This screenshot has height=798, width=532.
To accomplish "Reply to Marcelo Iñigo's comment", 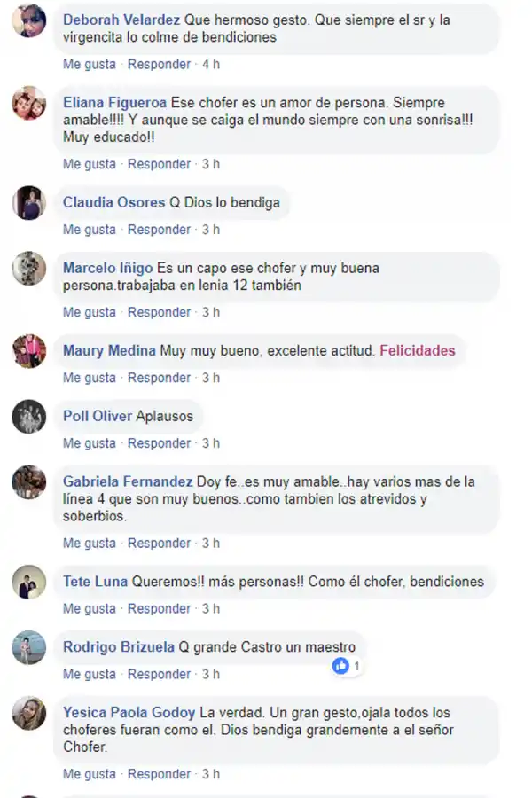I will 159,312.
